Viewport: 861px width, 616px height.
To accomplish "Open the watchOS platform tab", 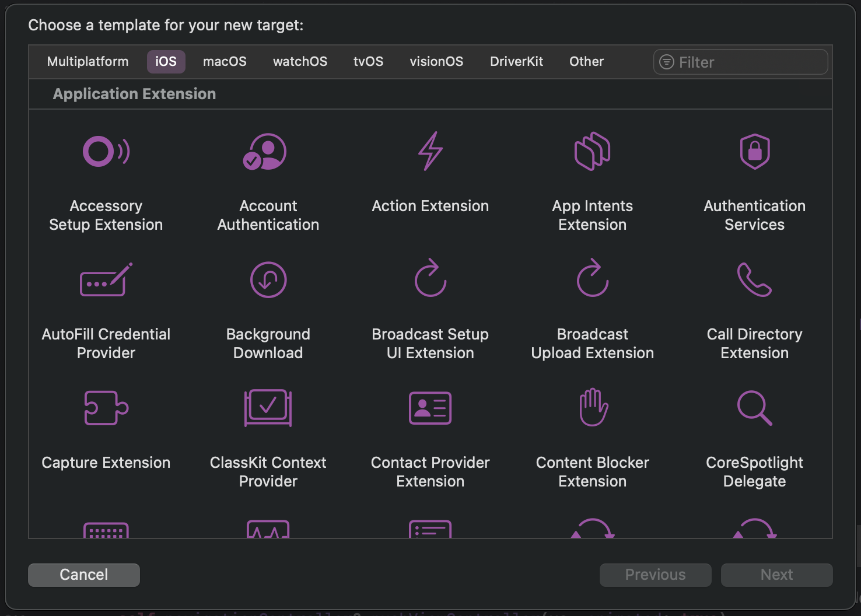I will pyautogui.click(x=300, y=62).
